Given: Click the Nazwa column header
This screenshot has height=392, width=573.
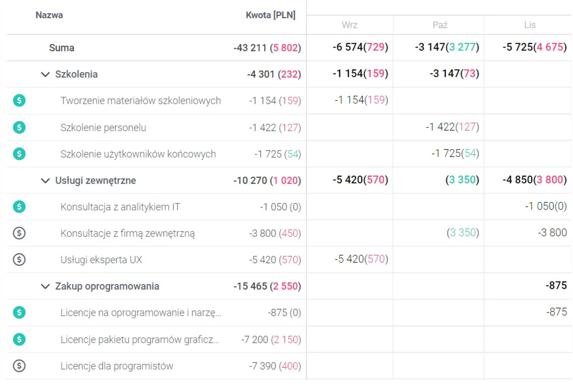Looking at the screenshot, I should coord(49,15).
